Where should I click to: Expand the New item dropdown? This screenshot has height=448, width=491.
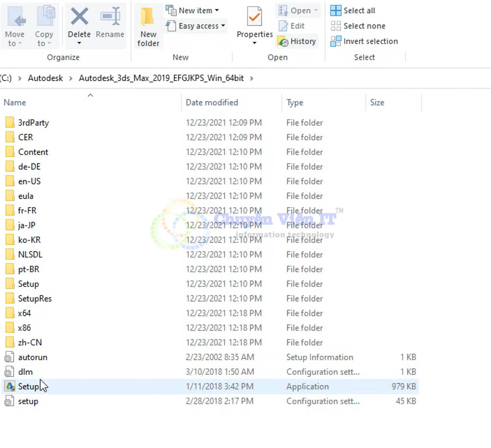tap(217, 10)
